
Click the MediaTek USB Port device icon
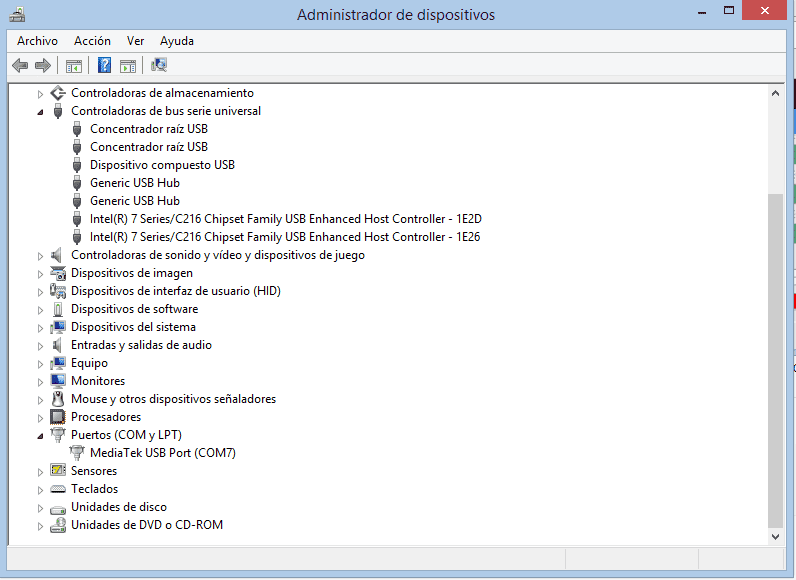click(x=77, y=453)
